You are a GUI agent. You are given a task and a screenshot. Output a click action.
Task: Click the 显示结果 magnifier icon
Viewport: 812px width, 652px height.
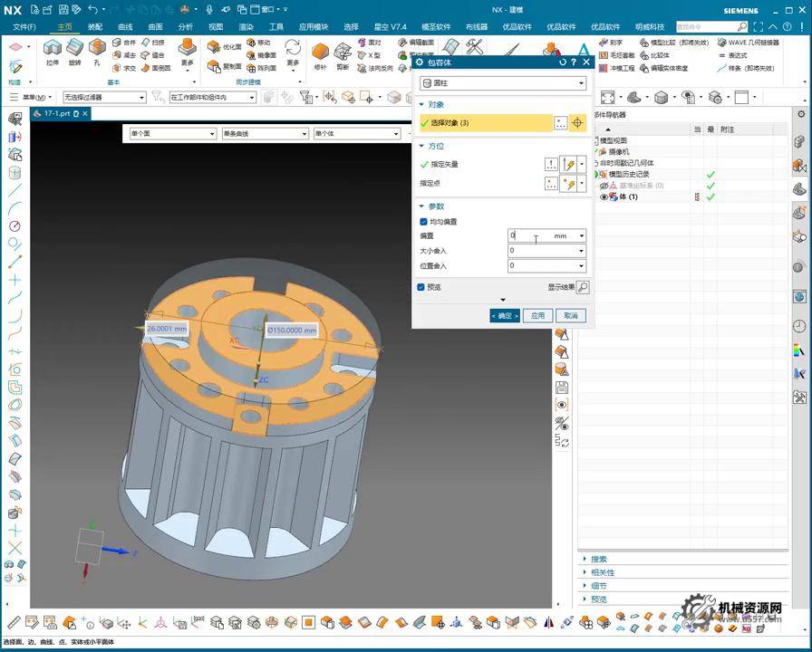(x=583, y=287)
